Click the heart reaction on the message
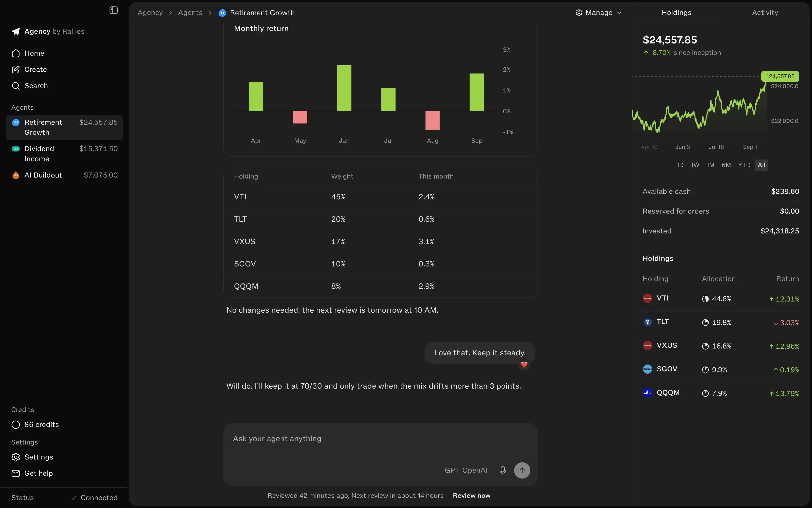 (524, 364)
